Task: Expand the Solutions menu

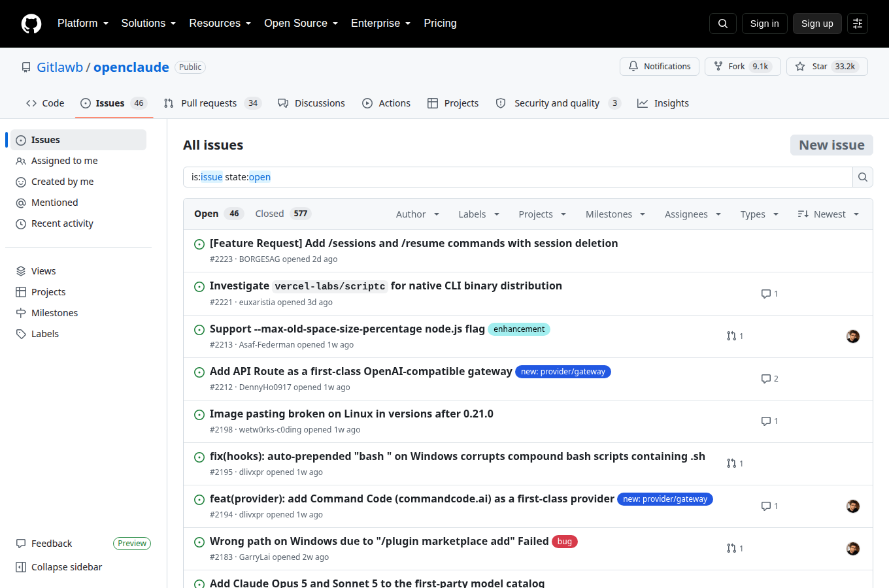Action: 148,24
